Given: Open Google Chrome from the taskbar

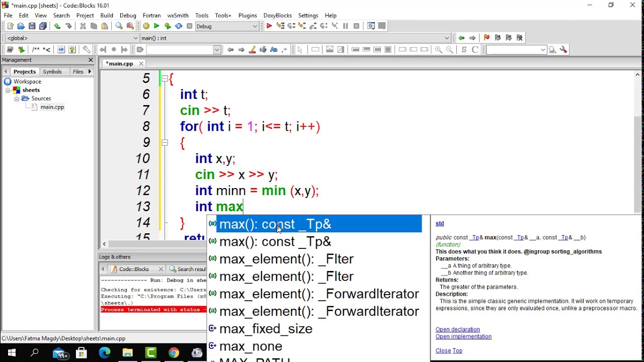Looking at the screenshot, I should [174, 353].
